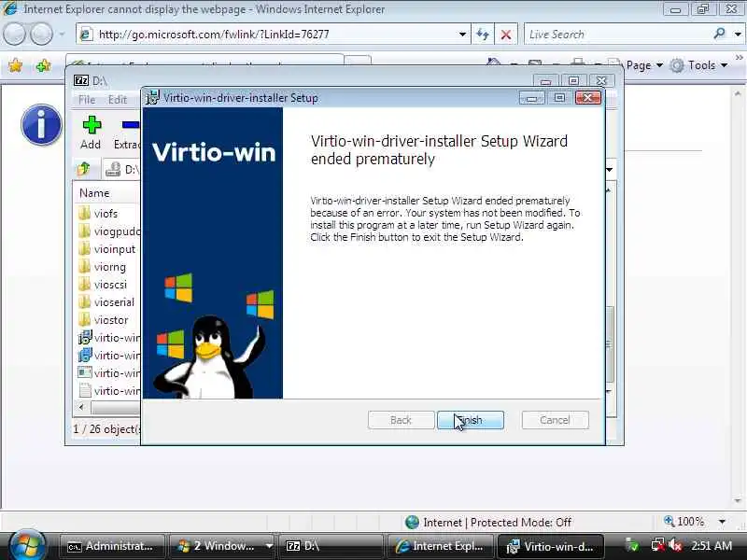This screenshot has height=560, width=747.
Task: Click the blue Extract icon in 7-Zip
Action: (130, 125)
